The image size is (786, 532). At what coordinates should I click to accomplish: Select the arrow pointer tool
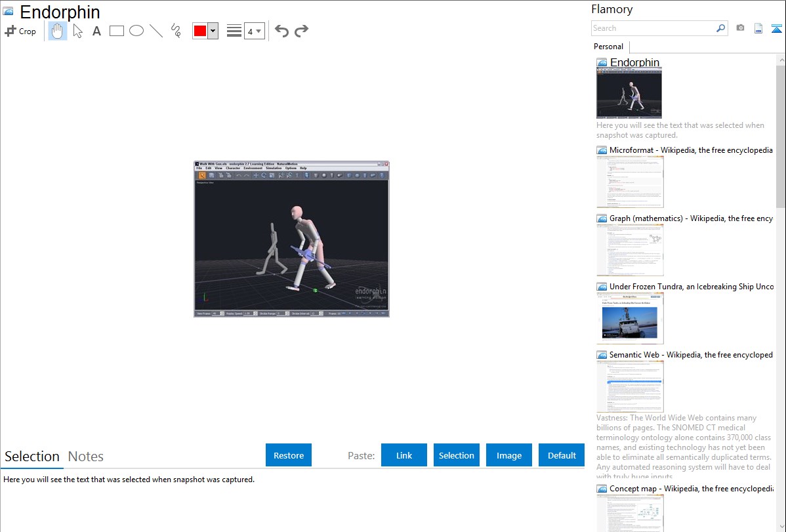point(77,31)
